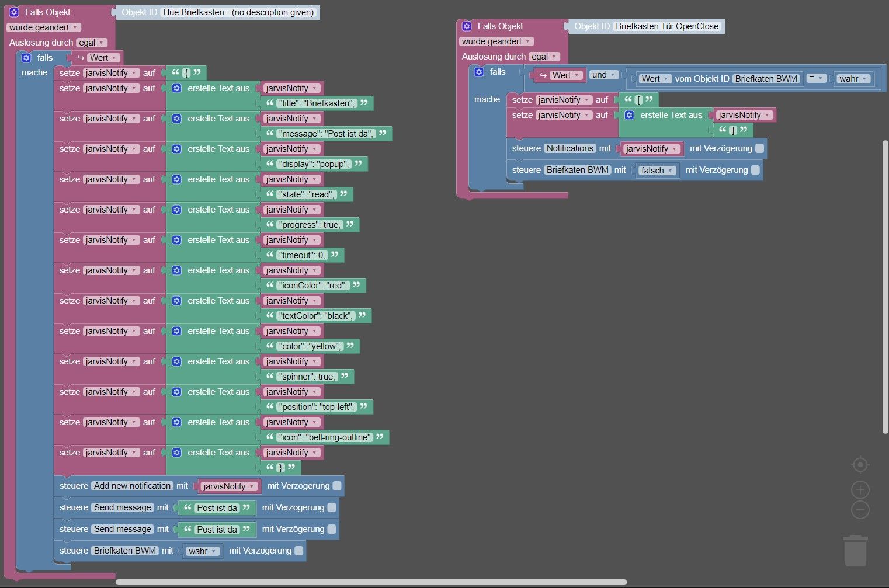Edit the "{" text in first setze block
This screenshot has width=889, height=588.
[186, 73]
